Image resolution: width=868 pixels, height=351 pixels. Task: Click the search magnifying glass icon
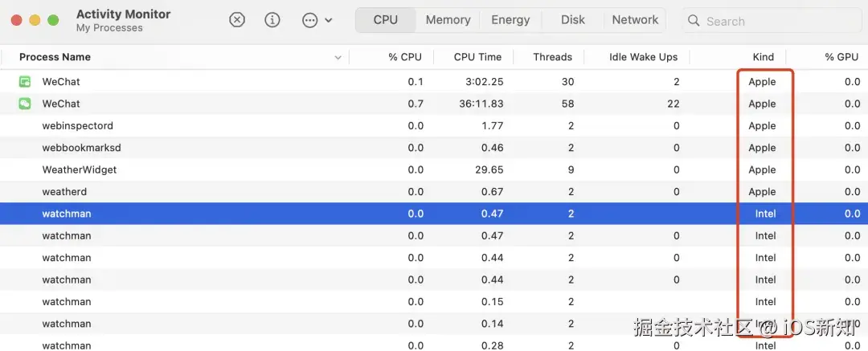pyautogui.click(x=694, y=22)
